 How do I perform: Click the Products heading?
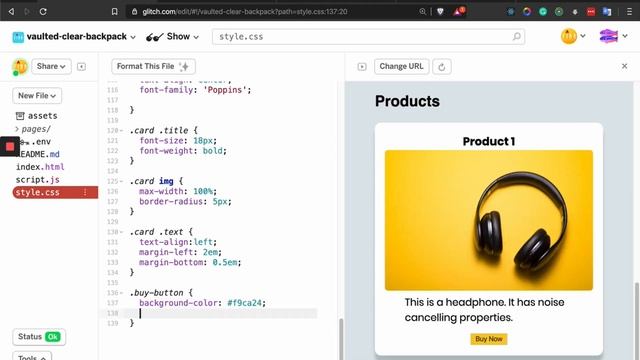(407, 101)
